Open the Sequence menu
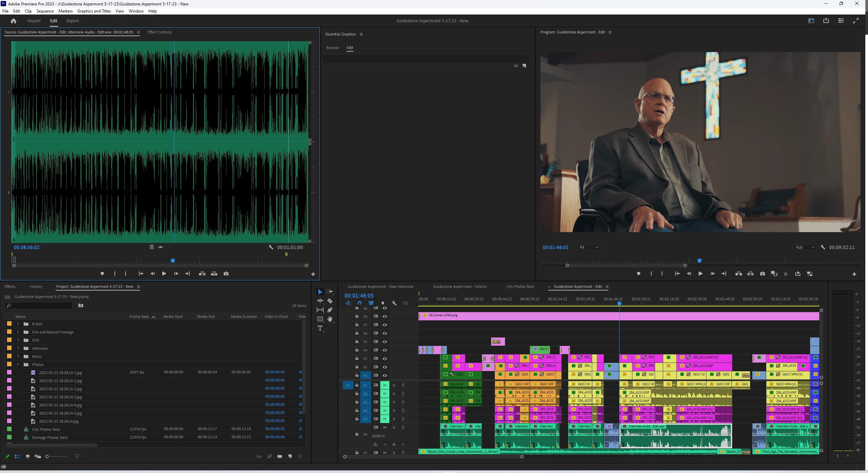Image resolution: width=868 pixels, height=473 pixels. click(45, 11)
